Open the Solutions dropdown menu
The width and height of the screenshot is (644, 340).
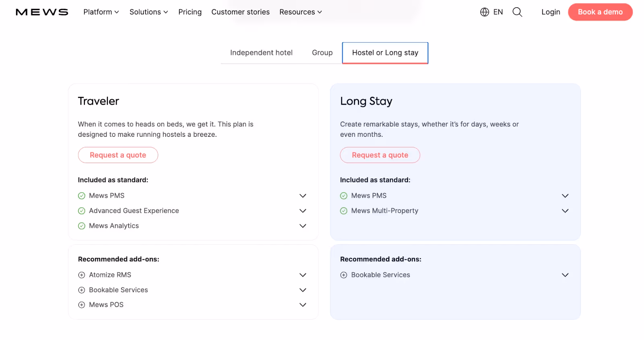[149, 12]
